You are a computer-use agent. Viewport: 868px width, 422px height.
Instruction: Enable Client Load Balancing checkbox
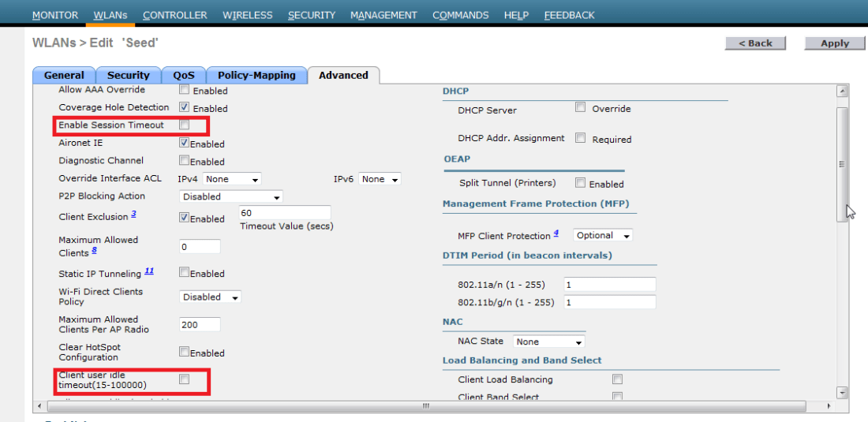(x=618, y=379)
